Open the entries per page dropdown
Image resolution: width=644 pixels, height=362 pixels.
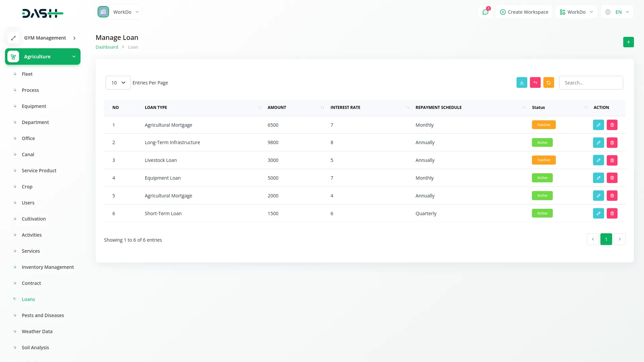pos(118,83)
